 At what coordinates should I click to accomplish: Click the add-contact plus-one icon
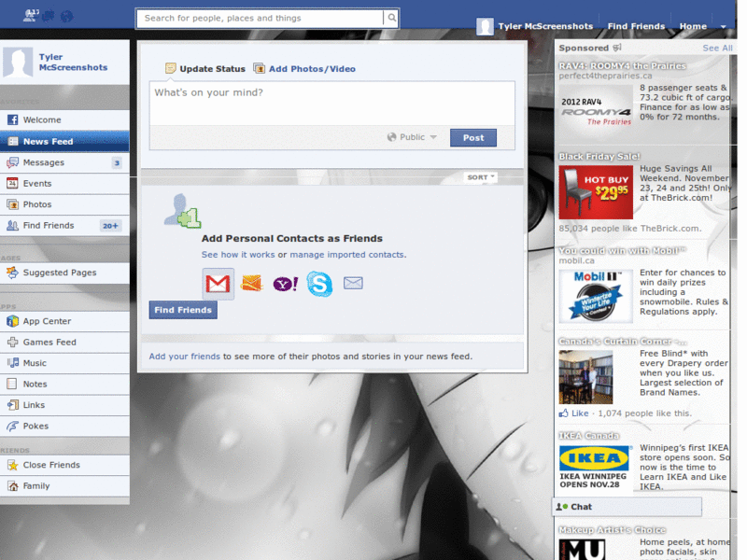click(x=182, y=211)
